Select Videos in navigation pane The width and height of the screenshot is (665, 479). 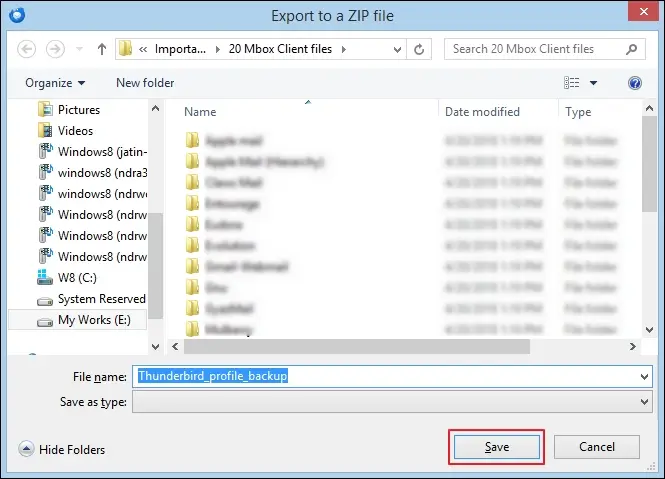tap(75, 131)
